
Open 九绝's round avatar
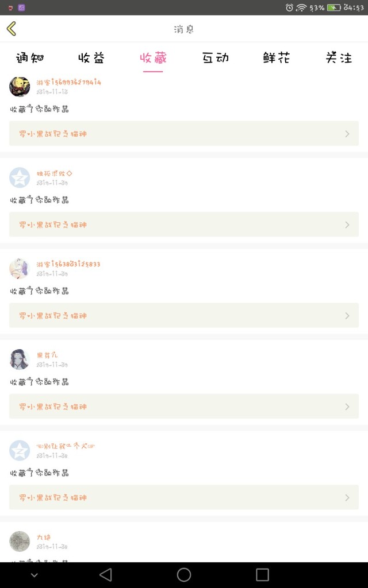click(20, 541)
